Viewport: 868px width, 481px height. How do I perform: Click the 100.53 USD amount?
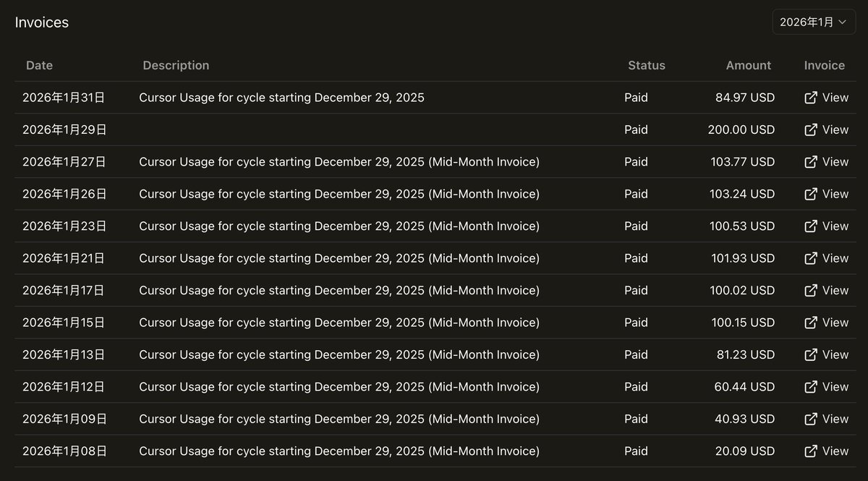[742, 226]
